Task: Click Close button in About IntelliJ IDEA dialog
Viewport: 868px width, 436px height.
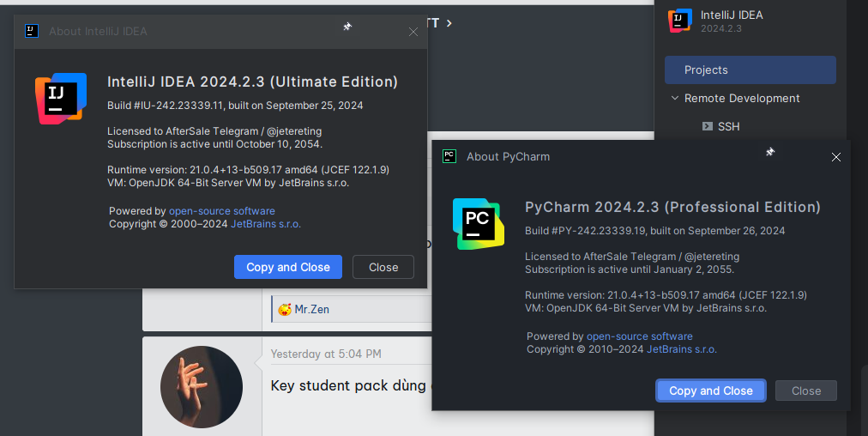Action: pos(383,267)
